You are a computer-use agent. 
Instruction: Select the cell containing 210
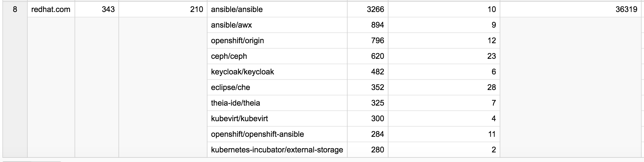click(163, 10)
